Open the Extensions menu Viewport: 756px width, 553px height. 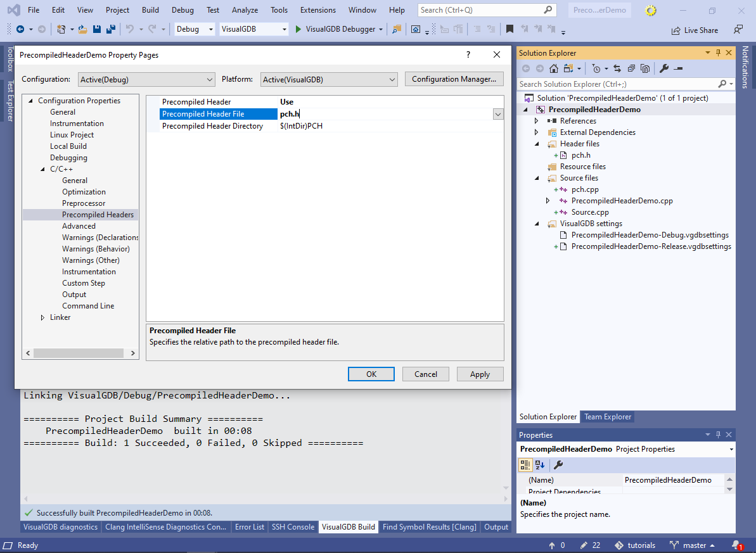(x=317, y=10)
